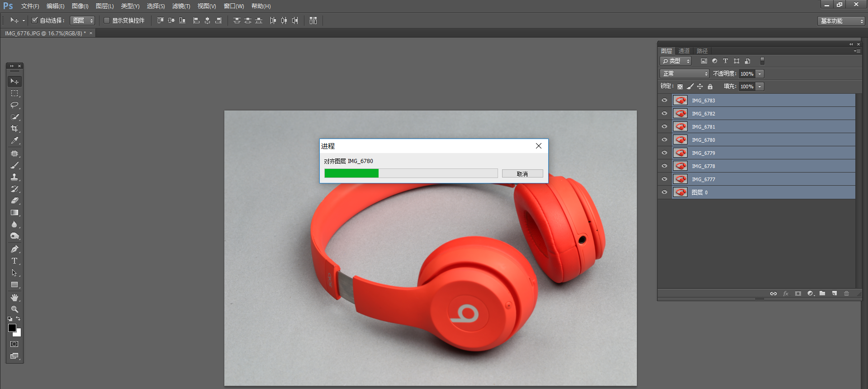Toggle visibility of the IMG_6779 layer
Viewport: 868px width, 389px height.
click(664, 153)
